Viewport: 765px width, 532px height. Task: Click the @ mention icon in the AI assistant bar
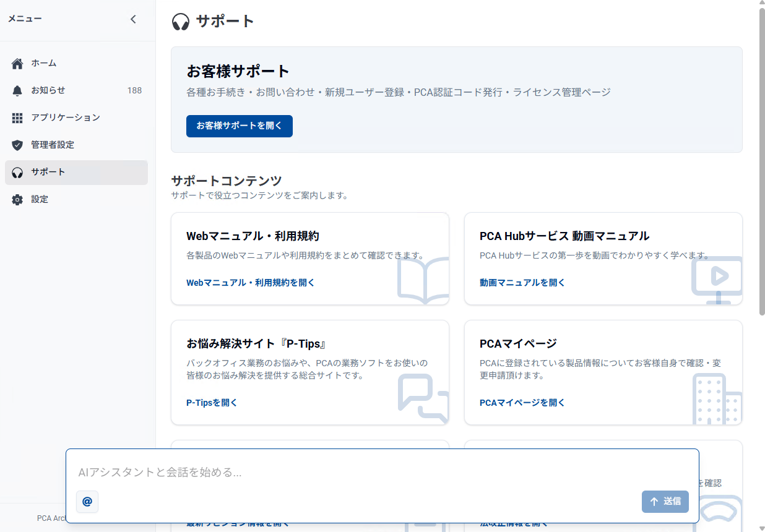point(87,502)
